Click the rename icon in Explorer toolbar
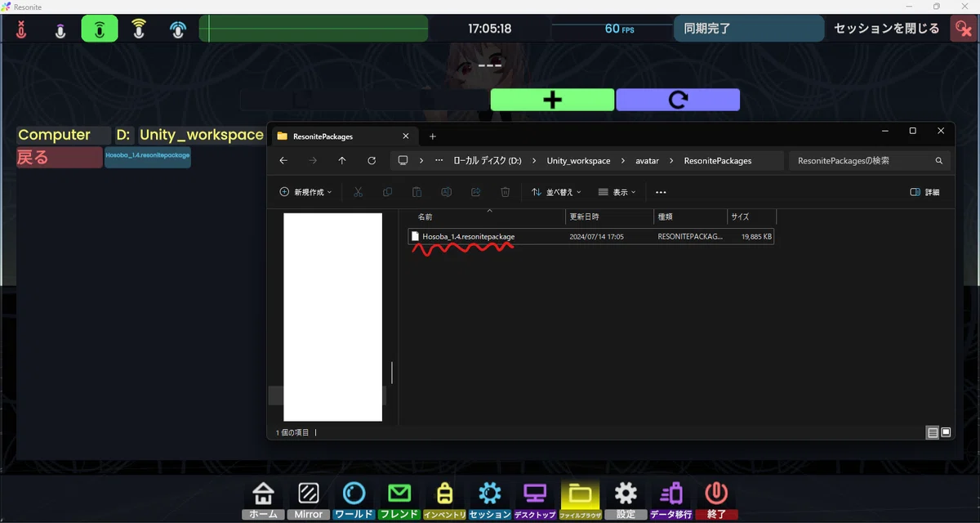The width and height of the screenshot is (980, 523). point(447,192)
